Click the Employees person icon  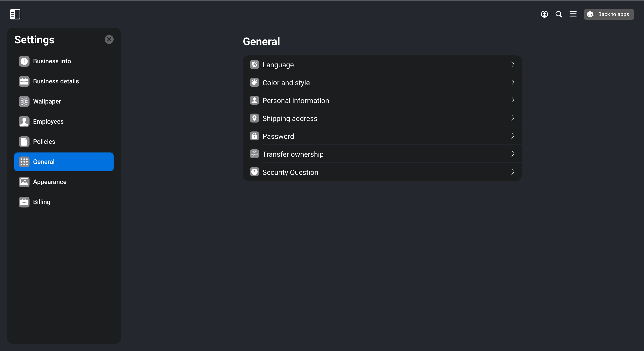[24, 121]
